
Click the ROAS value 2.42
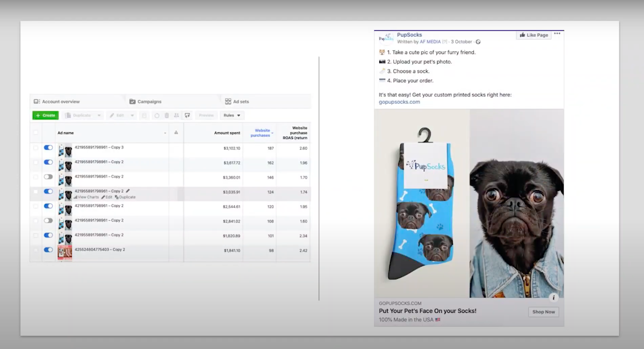pos(304,251)
